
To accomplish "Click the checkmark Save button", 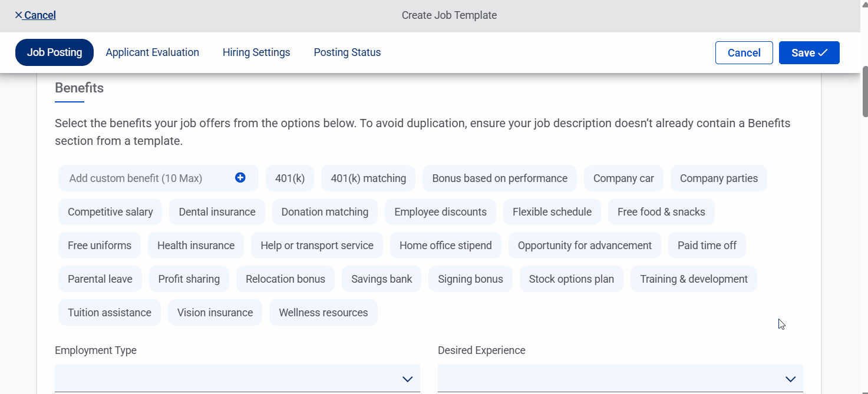I will pos(808,52).
